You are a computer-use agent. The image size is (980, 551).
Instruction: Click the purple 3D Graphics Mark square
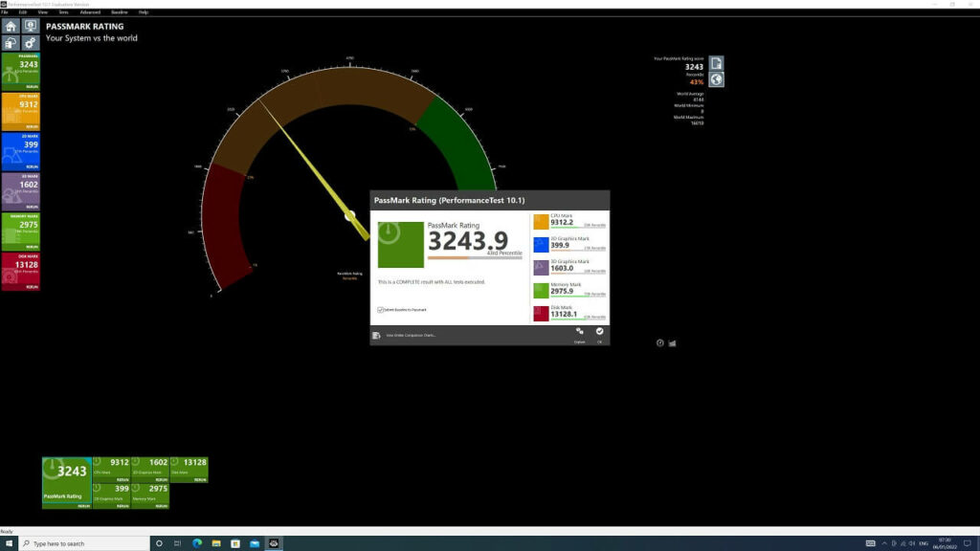tap(542, 268)
